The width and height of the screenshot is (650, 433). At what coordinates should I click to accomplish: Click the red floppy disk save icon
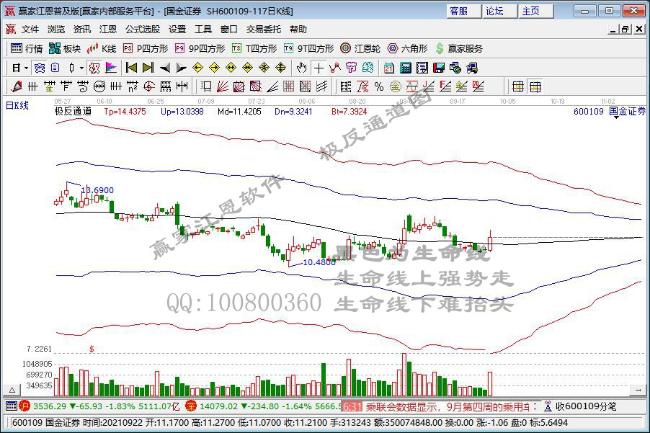(x=439, y=68)
